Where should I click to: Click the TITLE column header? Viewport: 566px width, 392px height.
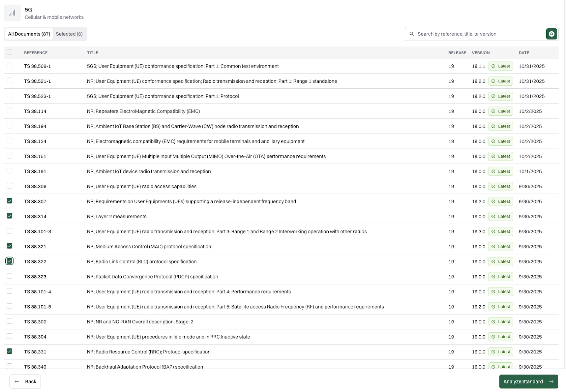pyautogui.click(x=93, y=53)
